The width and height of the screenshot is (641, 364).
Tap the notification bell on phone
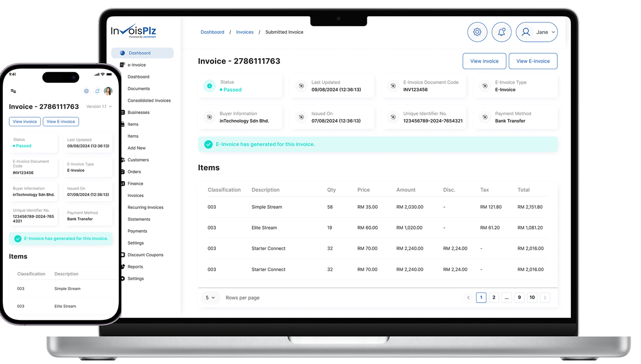pos(97,91)
